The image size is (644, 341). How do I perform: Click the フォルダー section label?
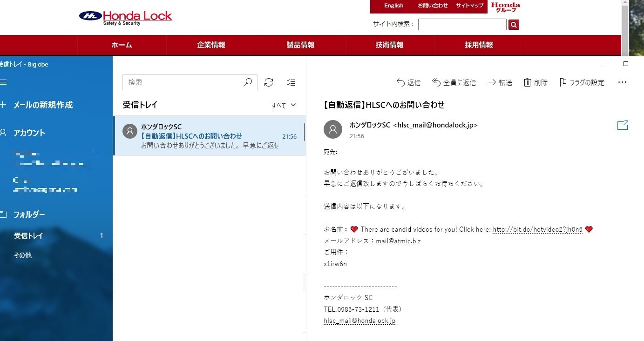coord(29,215)
